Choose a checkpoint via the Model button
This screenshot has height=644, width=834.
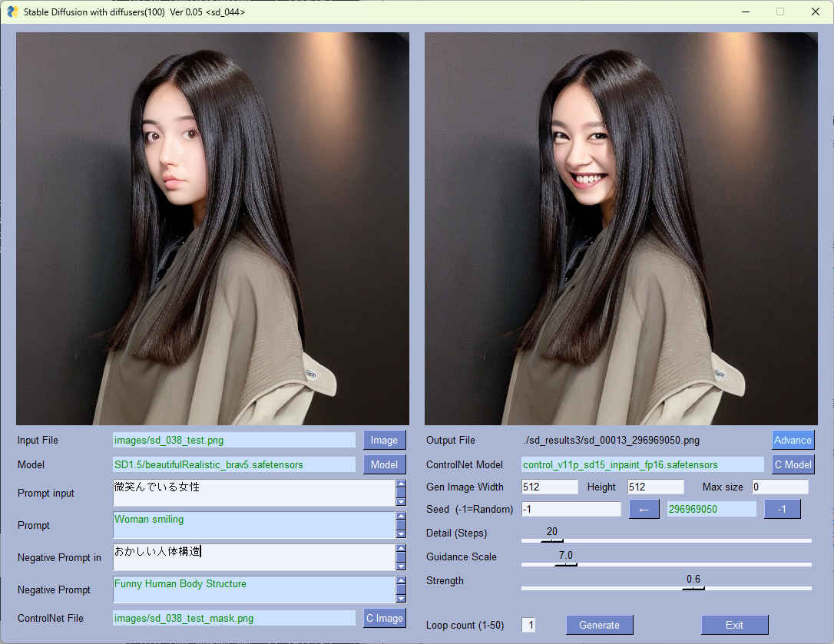pyautogui.click(x=384, y=464)
